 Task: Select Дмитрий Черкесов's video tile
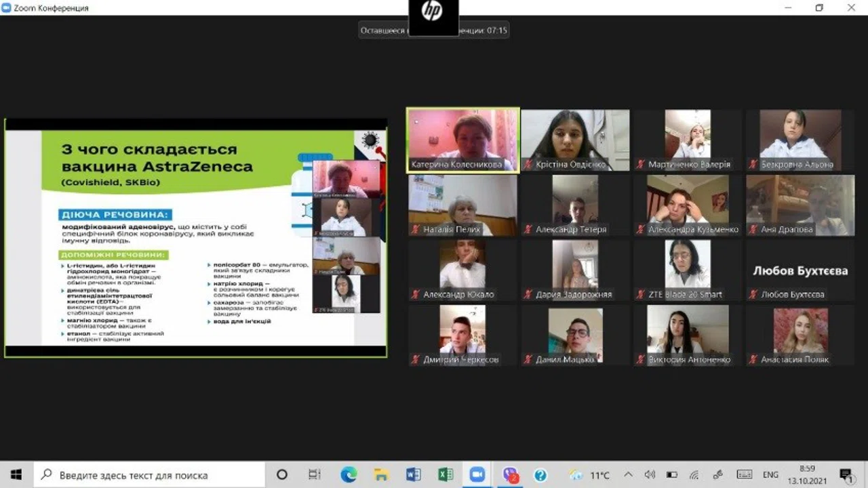coord(462,335)
